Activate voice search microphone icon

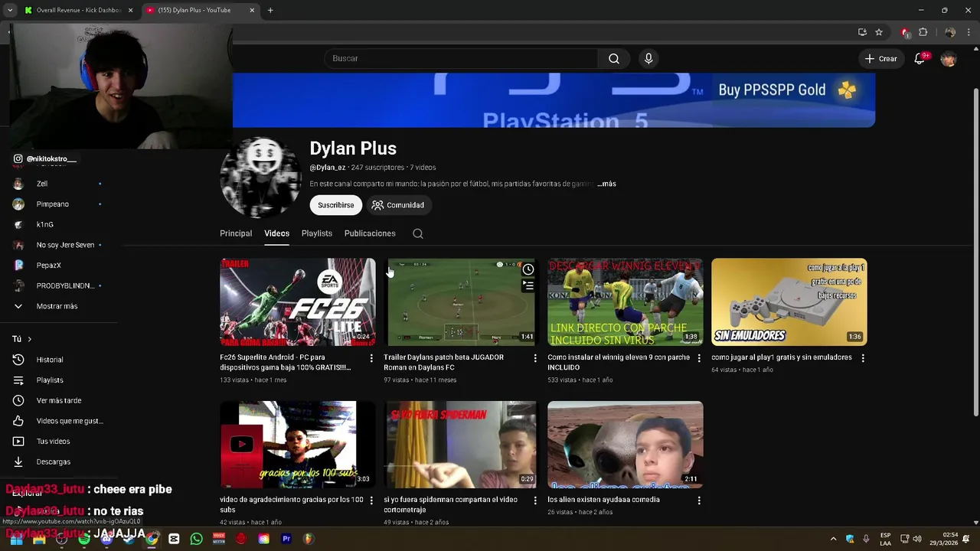click(x=648, y=58)
